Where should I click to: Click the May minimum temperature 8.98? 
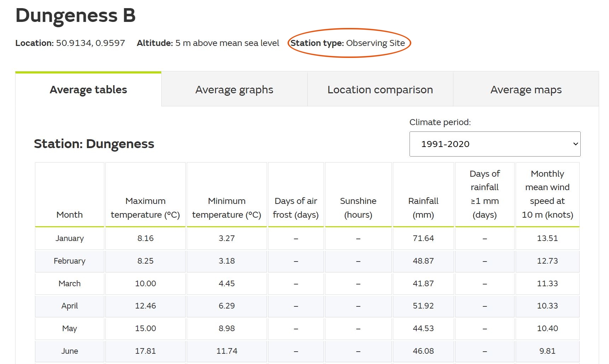[x=227, y=328]
